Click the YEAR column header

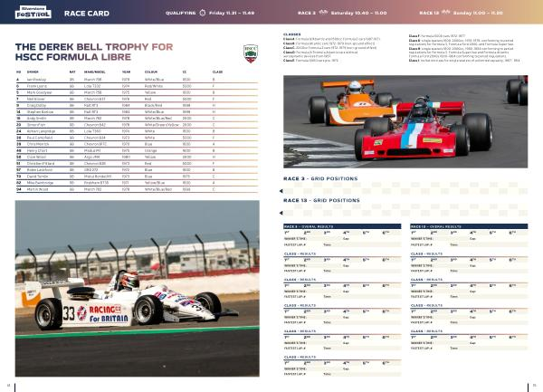[126, 72]
